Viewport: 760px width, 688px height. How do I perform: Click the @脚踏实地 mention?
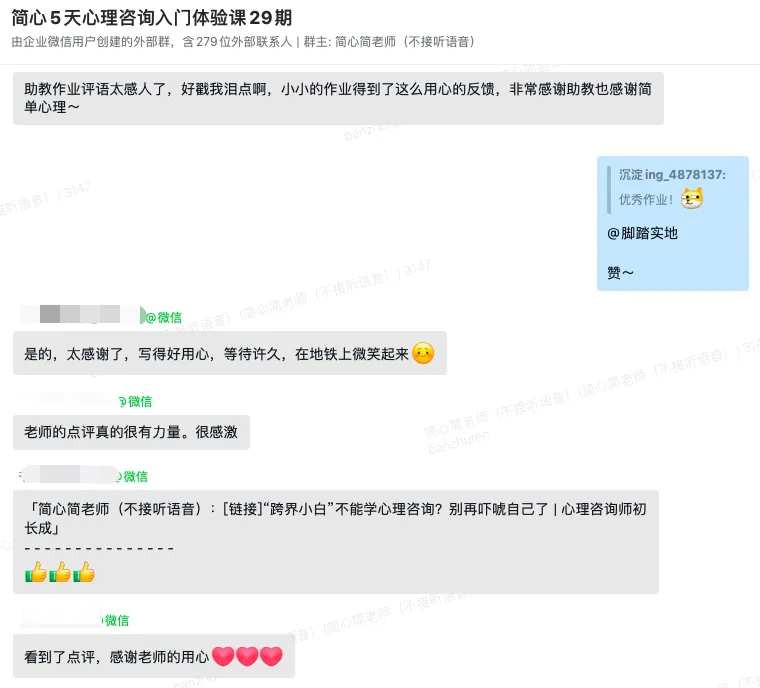pyautogui.click(x=642, y=234)
